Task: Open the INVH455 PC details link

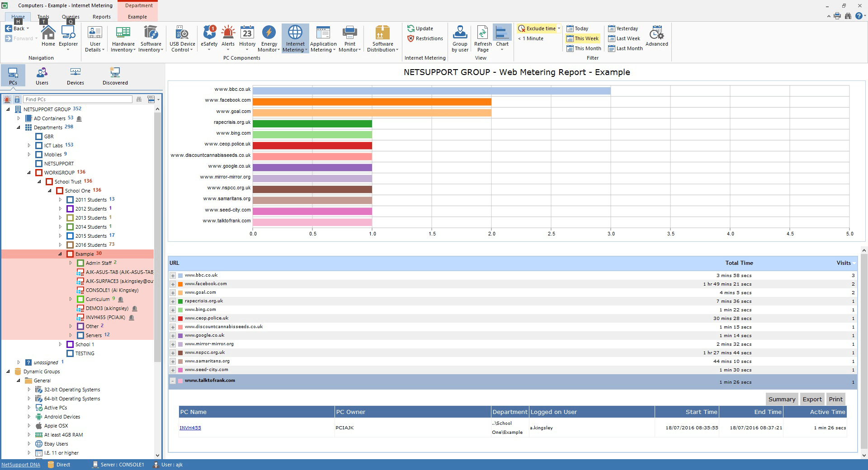Action: 190,428
